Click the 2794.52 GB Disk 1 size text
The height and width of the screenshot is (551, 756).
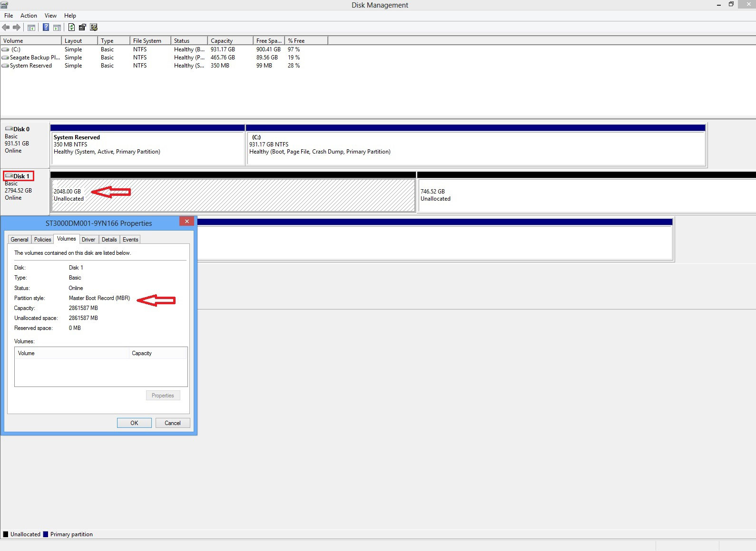tap(18, 191)
